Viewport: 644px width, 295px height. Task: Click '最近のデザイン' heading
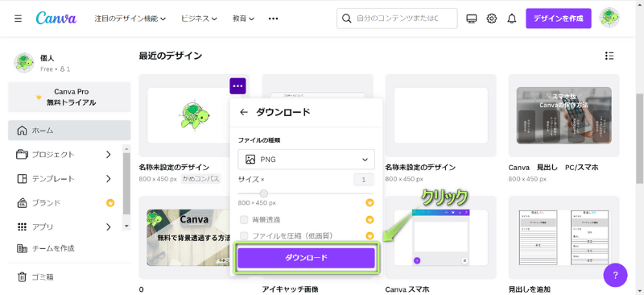pyautogui.click(x=171, y=56)
